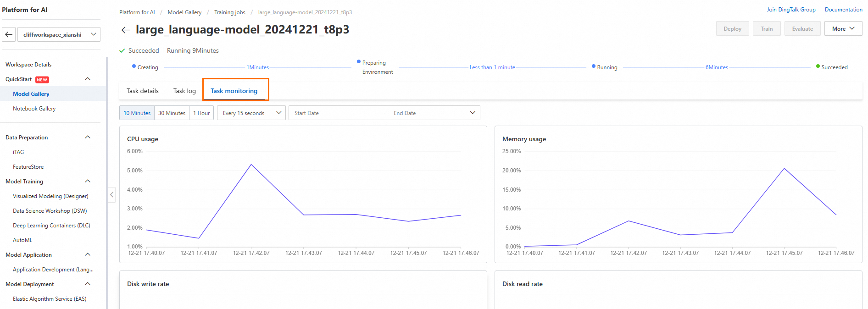Viewport: 868px width, 309px height.
Task: Click Platform for AI breadcrumb
Action: click(137, 12)
